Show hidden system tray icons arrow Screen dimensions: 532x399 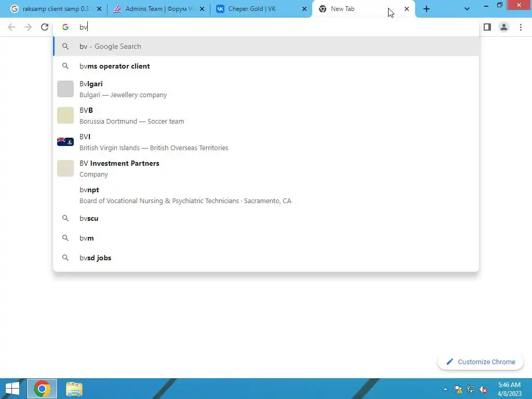tap(445, 389)
